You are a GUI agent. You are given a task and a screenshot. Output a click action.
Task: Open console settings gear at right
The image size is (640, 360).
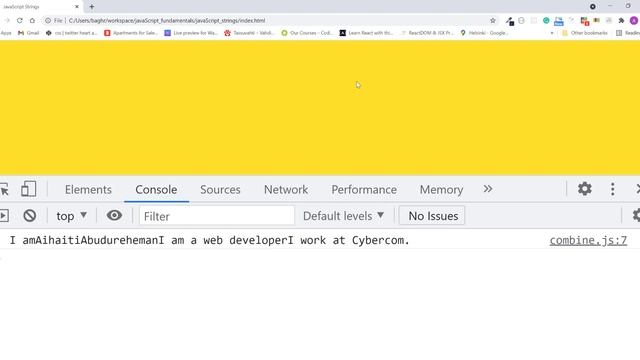636,216
